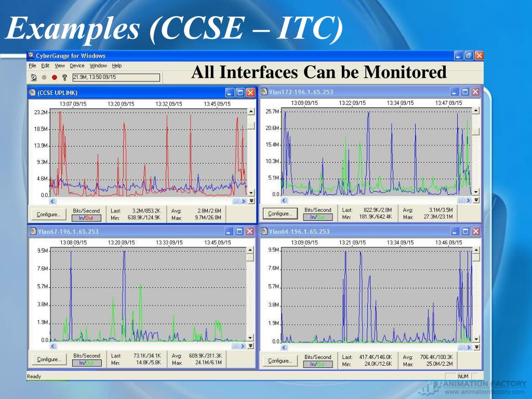Expand double-arrow control below Vlan64 scrollbar

pos(476,348)
